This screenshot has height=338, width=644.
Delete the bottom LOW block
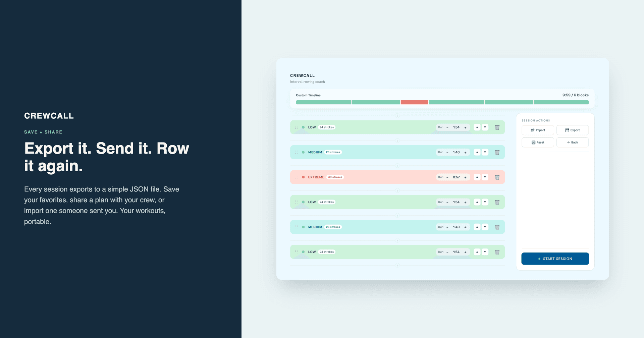(x=497, y=252)
